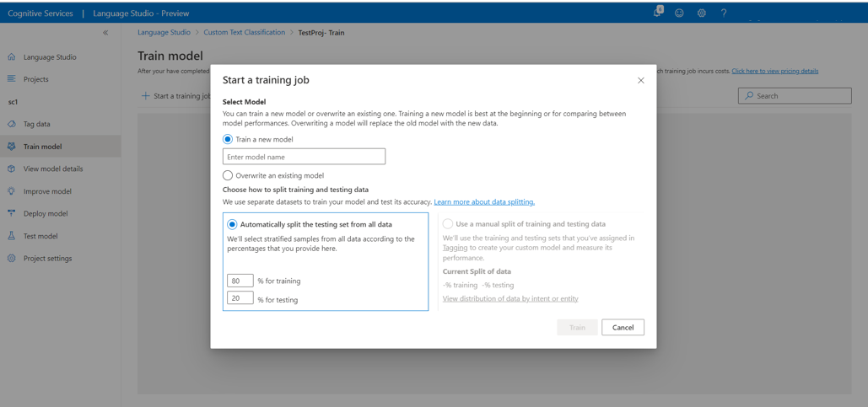Click the 80 % for training field
Screen dimensions: 868x407
240,281
